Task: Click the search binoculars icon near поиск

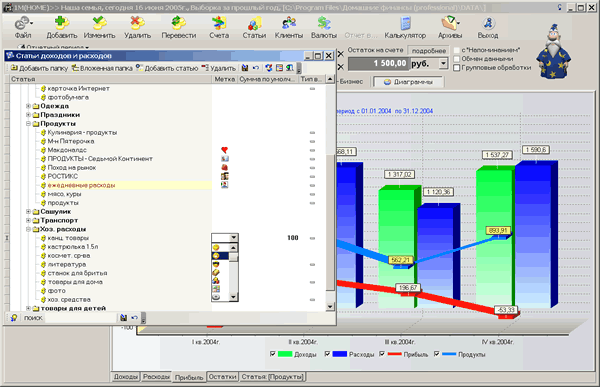Action: pos(14,318)
